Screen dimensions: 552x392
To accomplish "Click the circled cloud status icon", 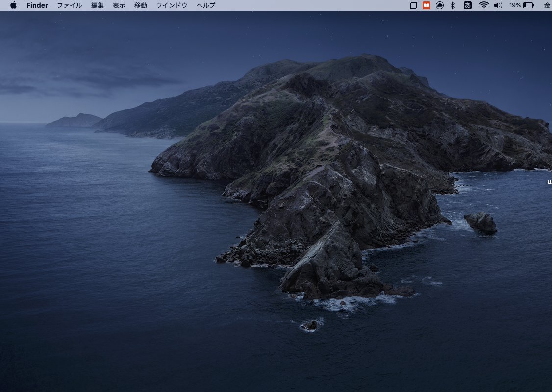I will point(440,5).
